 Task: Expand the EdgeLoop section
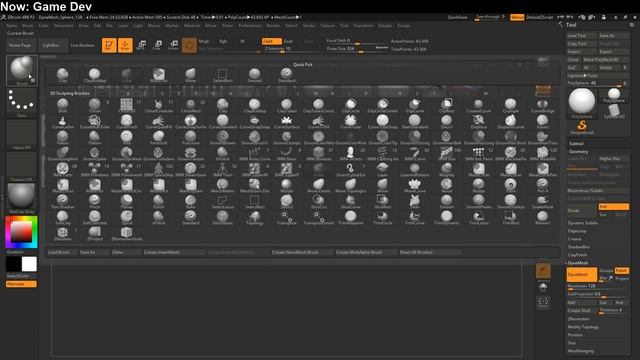tap(577, 231)
